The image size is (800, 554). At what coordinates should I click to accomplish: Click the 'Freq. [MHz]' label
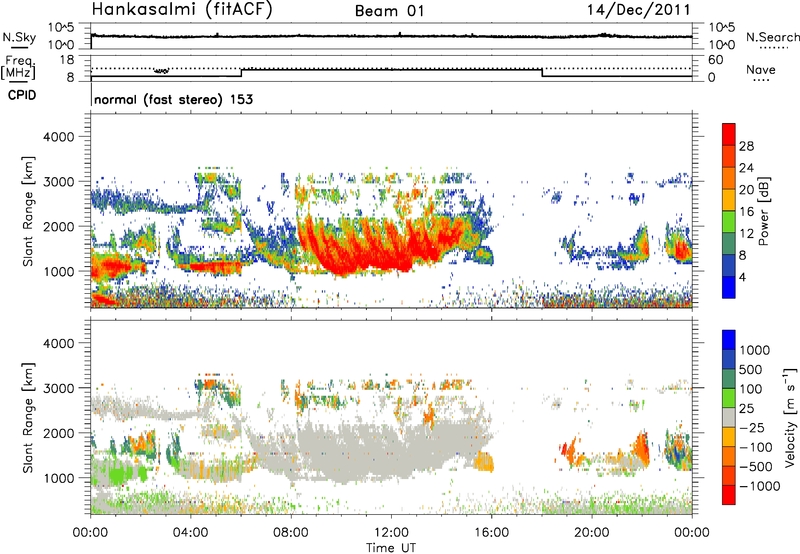click(x=18, y=68)
